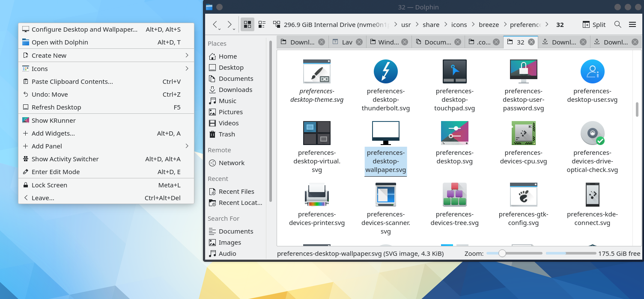Select preferences-devices-cpu.svg icon
644x299 pixels.
point(523,133)
